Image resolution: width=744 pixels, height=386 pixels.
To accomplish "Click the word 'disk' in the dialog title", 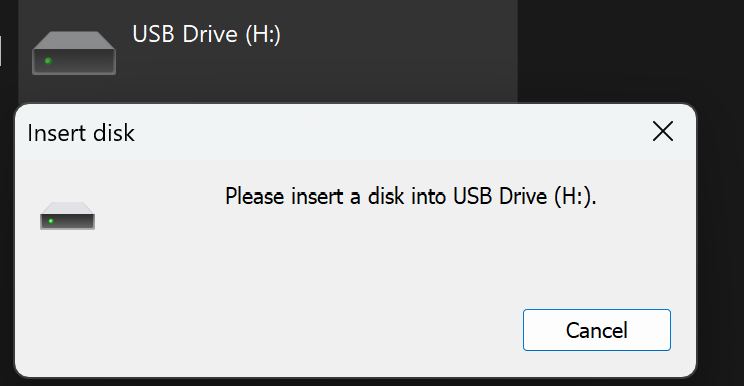I will point(114,133).
